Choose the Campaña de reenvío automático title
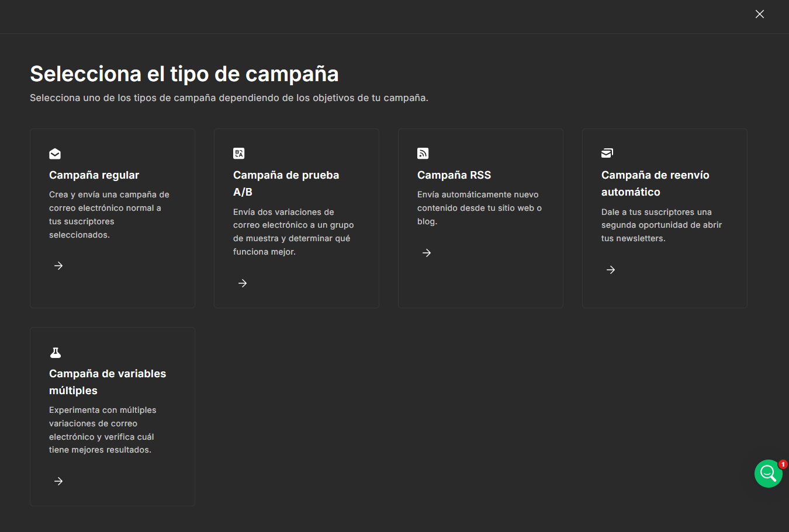Image resolution: width=789 pixels, height=532 pixels. (x=655, y=183)
